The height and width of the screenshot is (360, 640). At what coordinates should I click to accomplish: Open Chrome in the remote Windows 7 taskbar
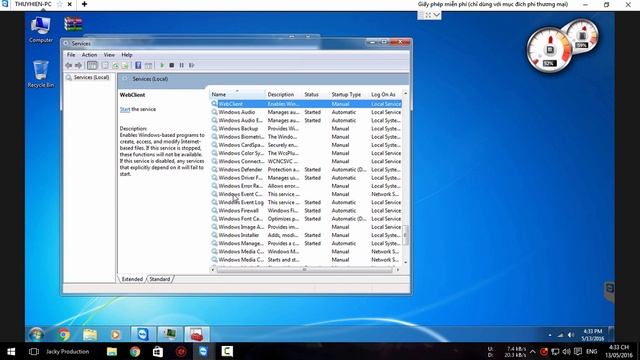(63, 335)
